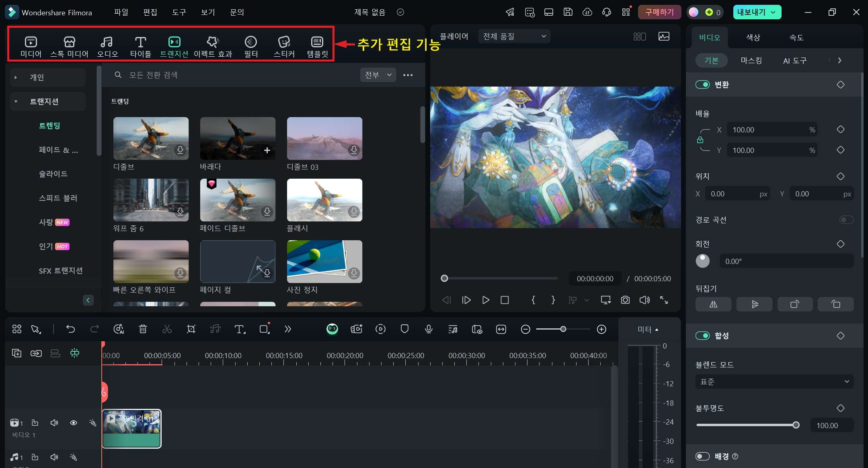Click the AI assistant green robot icon

[x=332, y=329]
